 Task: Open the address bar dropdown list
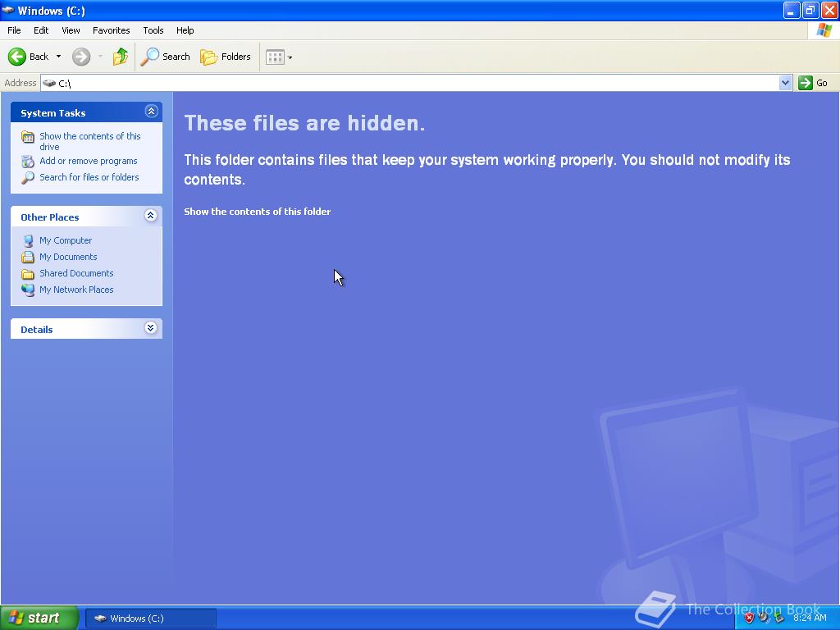pyautogui.click(x=785, y=83)
